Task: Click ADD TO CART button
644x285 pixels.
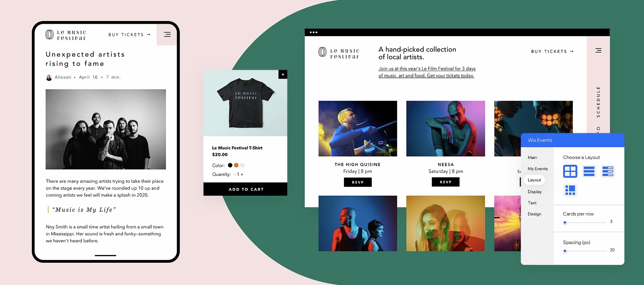Action: [x=245, y=189]
